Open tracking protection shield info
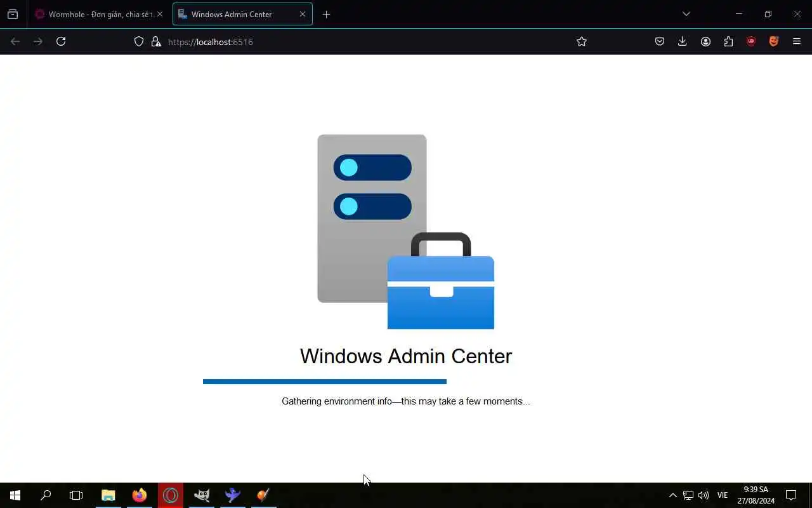This screenshot has height=508, width=812. tap(139, 41)
